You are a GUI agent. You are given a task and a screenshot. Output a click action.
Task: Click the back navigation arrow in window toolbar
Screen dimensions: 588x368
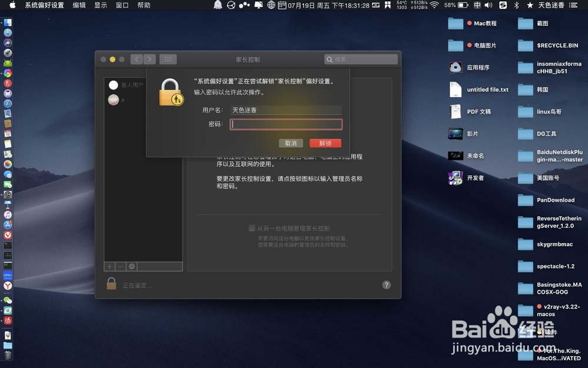[x=136, y=59]
